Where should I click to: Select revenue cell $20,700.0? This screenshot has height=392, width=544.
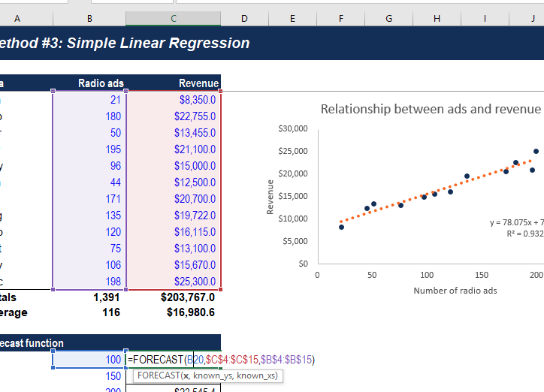click(x=174, y=199)
